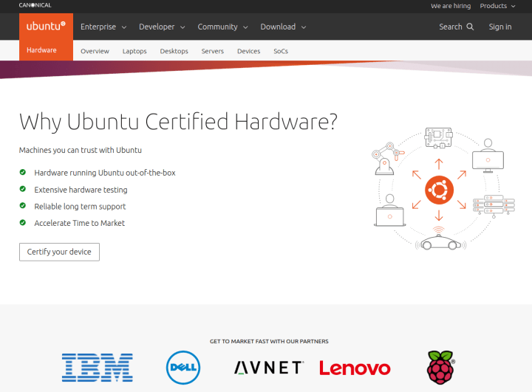Click the Dell partner logo
Viewport: 532px width, 392px height.
tap(183, 368)
